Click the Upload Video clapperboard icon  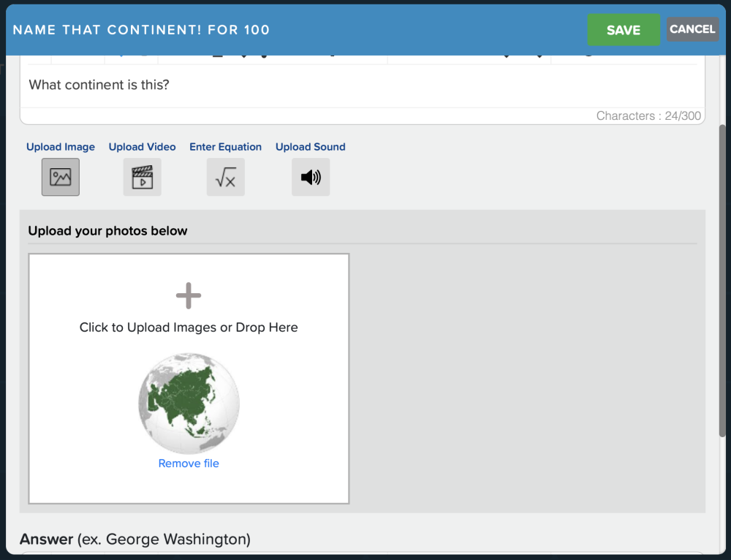coord(142,177)
